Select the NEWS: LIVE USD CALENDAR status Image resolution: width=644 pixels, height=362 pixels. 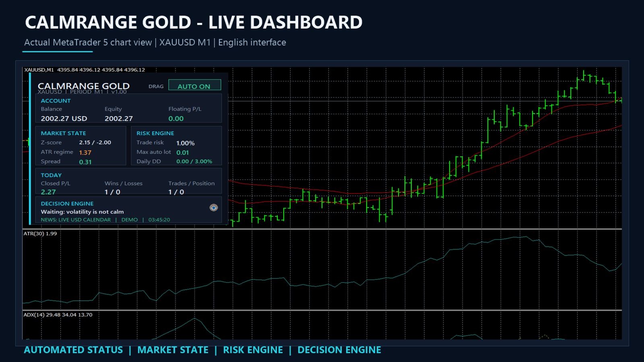(76, 220)
